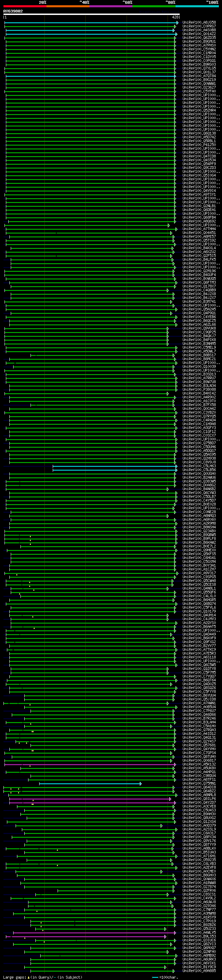Select the UniRef100_Q2FRG6 hit label
222x980 pixels.
tap(199, 890)
